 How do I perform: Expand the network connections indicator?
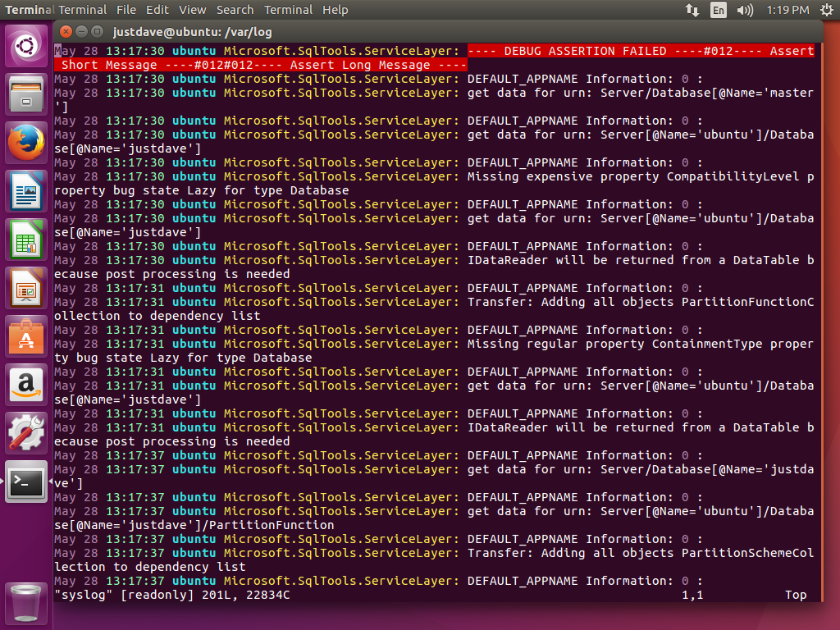coord(692,10)
